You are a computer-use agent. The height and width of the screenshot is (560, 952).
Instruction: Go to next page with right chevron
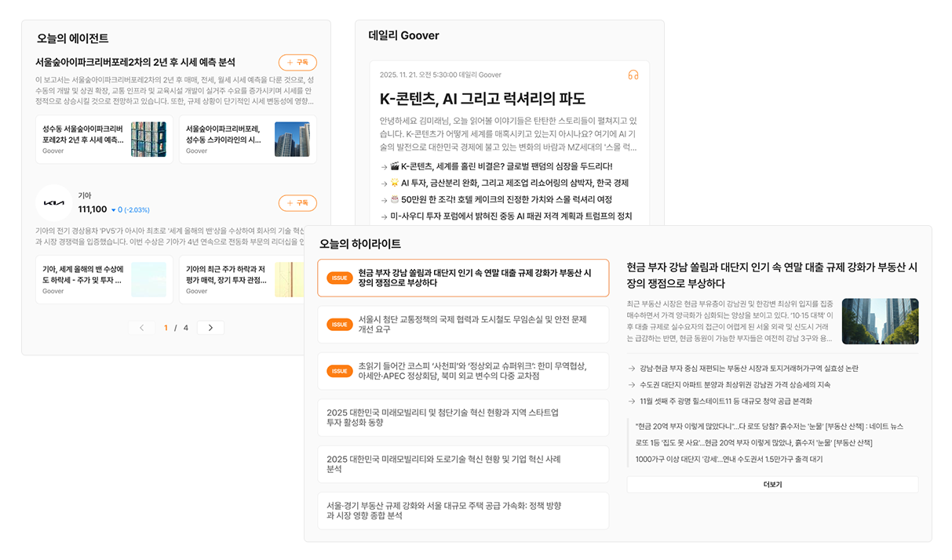coord(210,327)
